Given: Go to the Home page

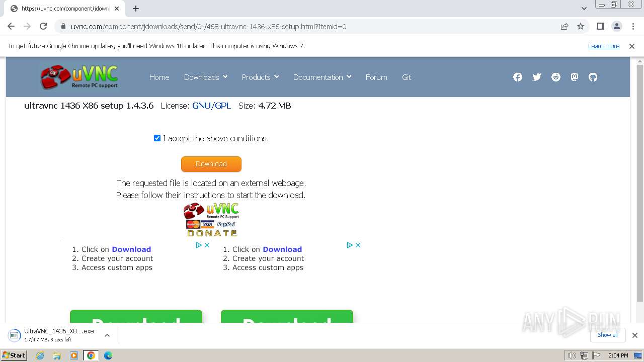Looking at the screenshot, I should point(159,77).
